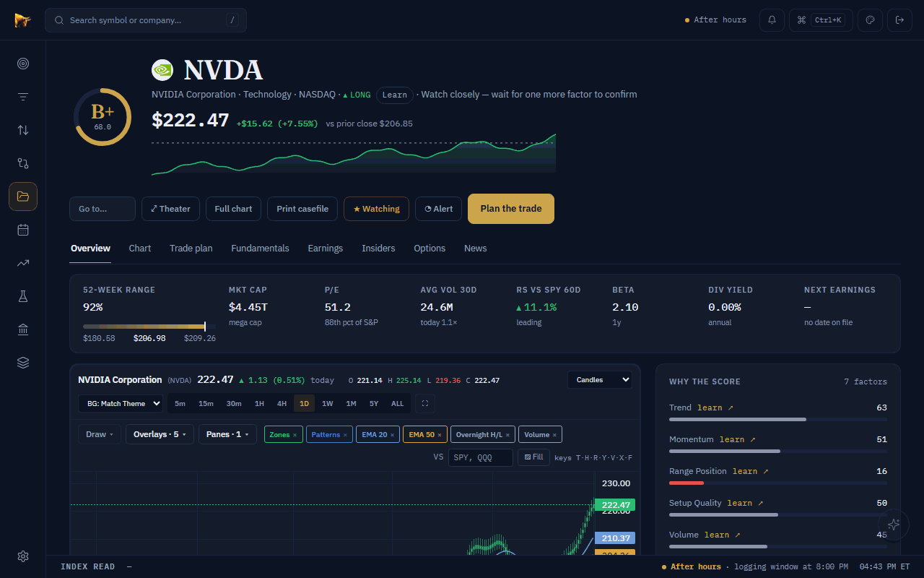Open settings gear at sidebar bottom
Image resolution: width=924 pixels, height=578 pixels.
coord(23,556)
